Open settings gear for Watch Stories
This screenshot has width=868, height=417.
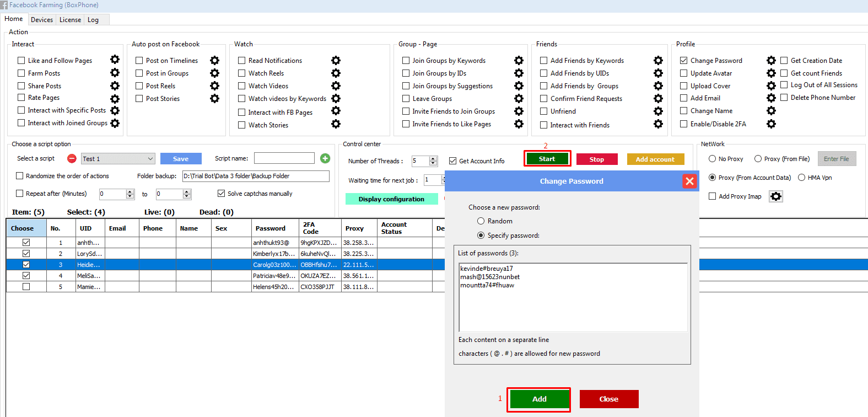tap(336, 124)
